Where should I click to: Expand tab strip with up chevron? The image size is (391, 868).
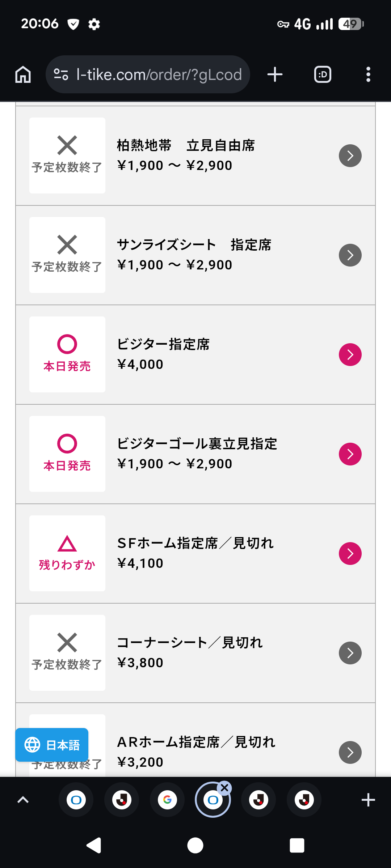[23, 800]
